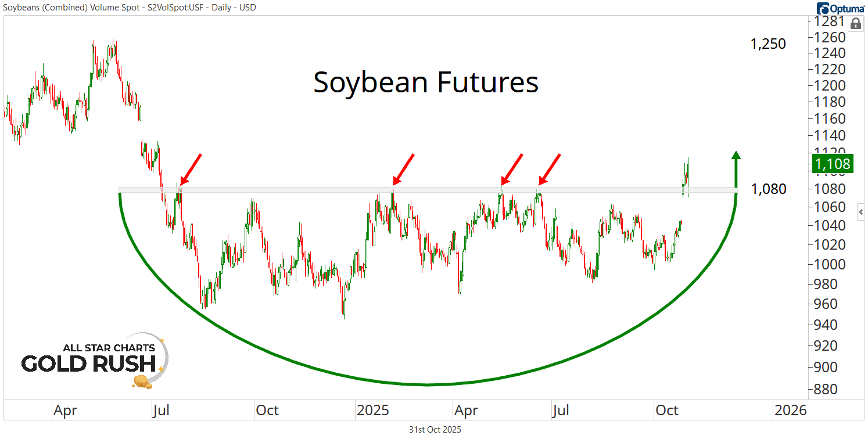
Task: Click the green 1,108 current price tag
Action: (x=833, y=164)
